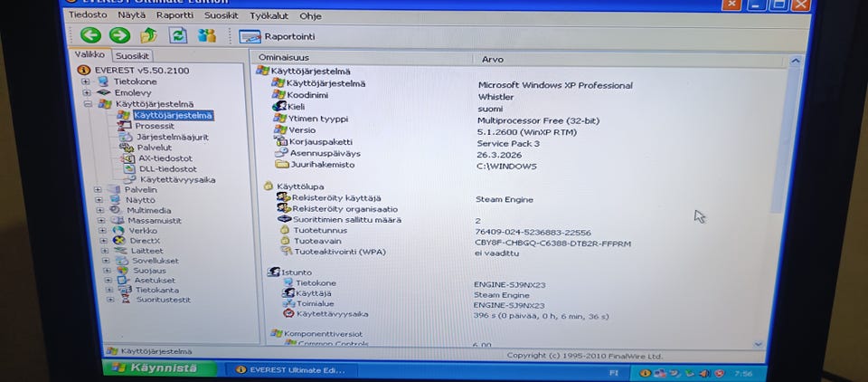Expand the Verkko tree node
This screenshot has height=382, width=868.
102,231
